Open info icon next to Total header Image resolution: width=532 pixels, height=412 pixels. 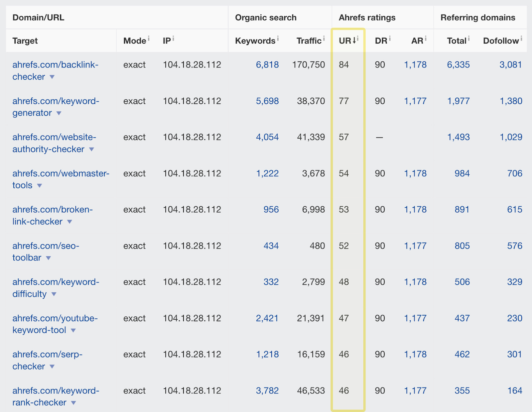(x=469, y=39)
